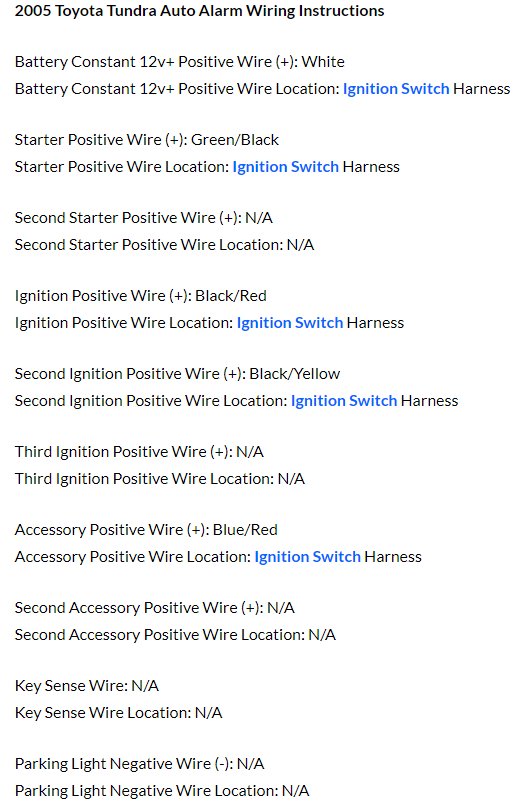Click the 2005 Toyota Tundra Auto Alarm heading
The height and width of the screenshot is (803, 520).
[199, 11]
